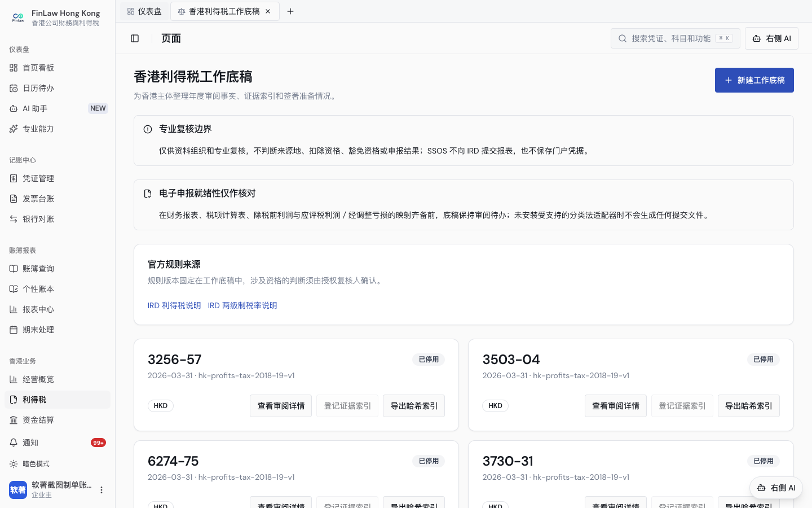Add a new tab with the plus icon
Image resolution: width=812 pixels, height=508 pixels.
pos(290,11)
